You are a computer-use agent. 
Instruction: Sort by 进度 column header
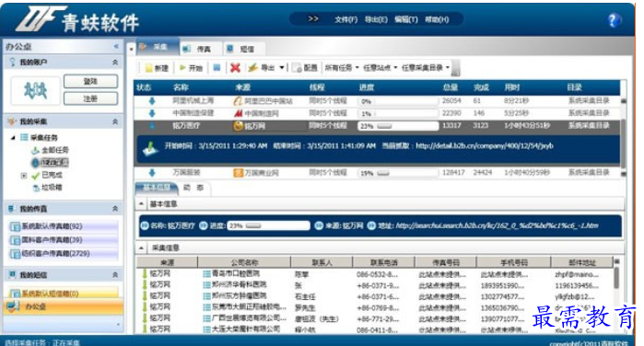tap(367, 87)
